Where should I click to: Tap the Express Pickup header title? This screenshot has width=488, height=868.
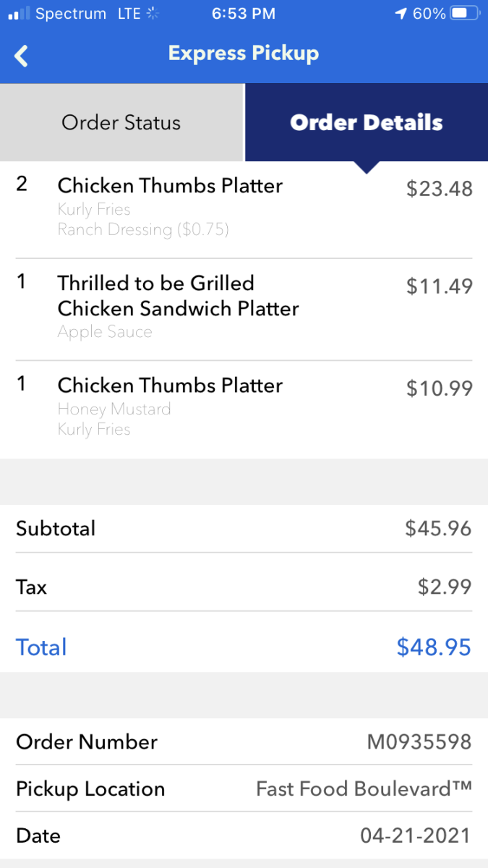pos(244,54)
